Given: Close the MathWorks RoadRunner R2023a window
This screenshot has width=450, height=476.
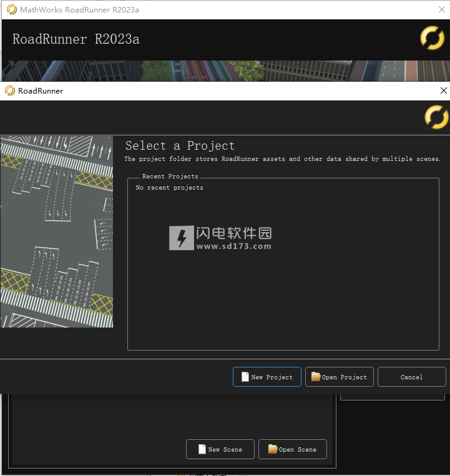Looking at the screenshot, I should 442,9.
